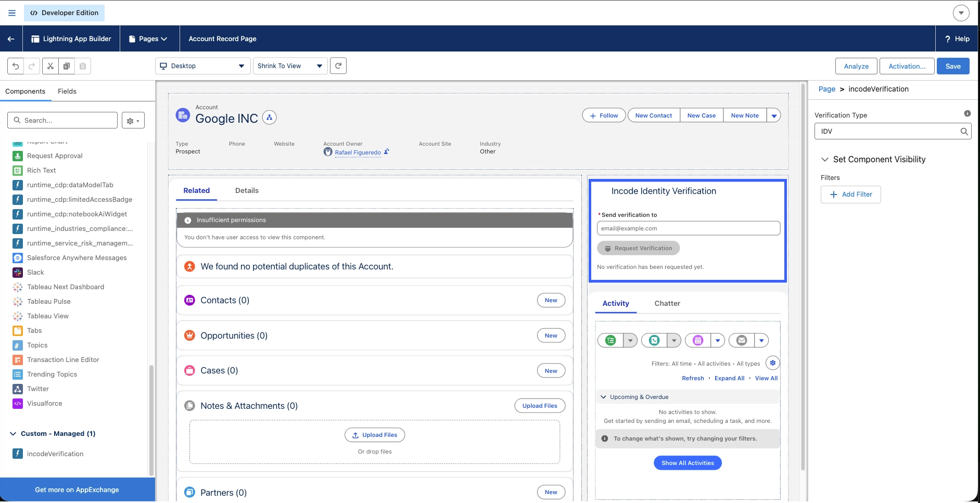Viewport: 980px width, 503px height.
Task: Collapse the Upcoming & Overdue section
Action: pyautogui.click(x=603, y=397)
